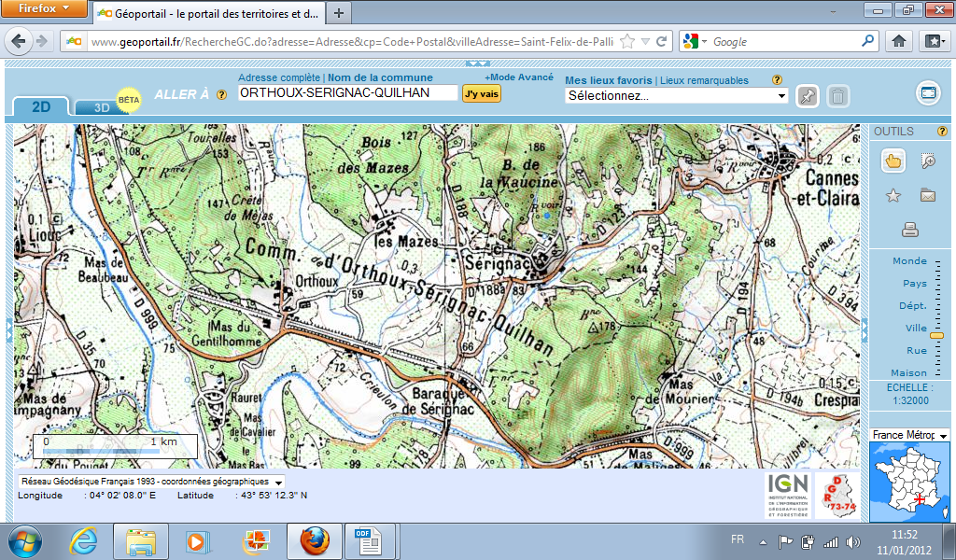
Task: Open the Mode Avancé search link
Action: click(x=519, y=77)
